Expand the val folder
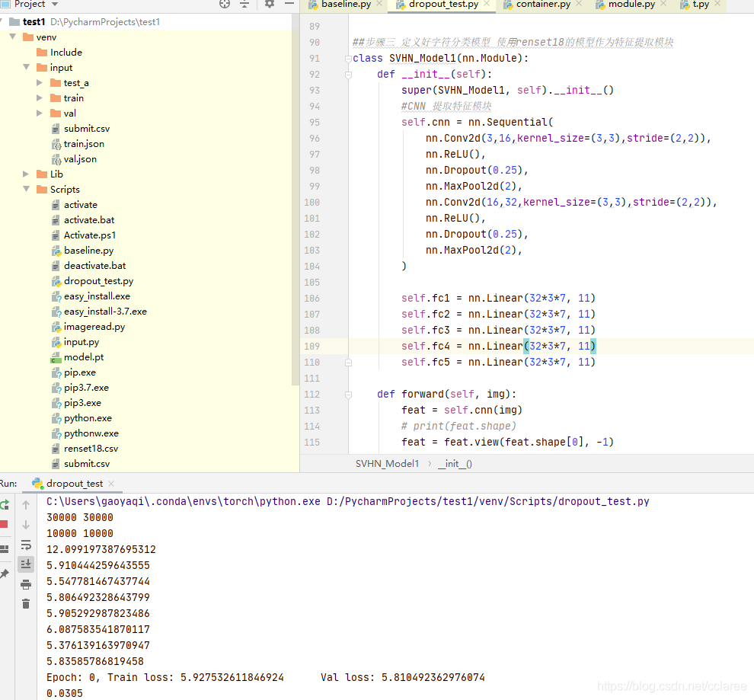 coord(40,113)
